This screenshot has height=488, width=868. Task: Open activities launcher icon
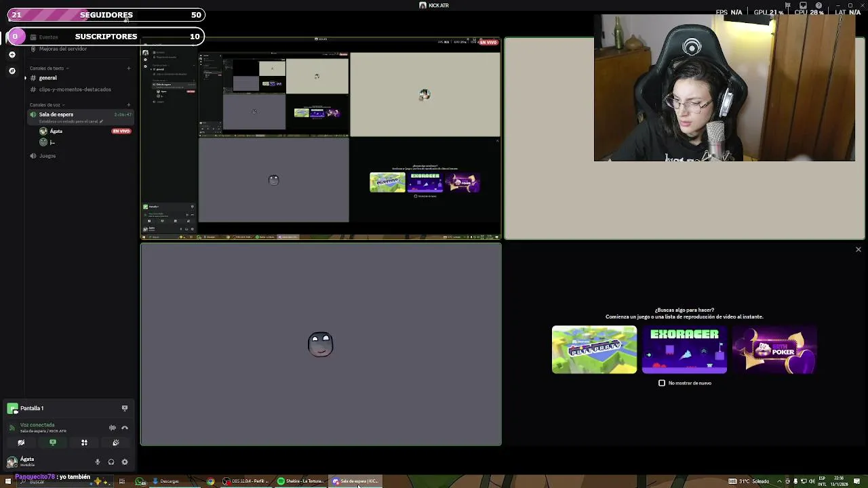[84, 443]
